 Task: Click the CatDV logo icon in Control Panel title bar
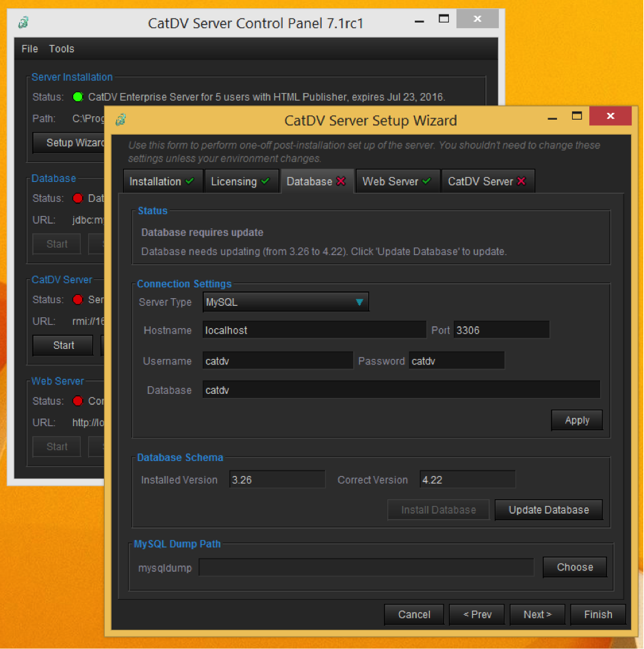[23, 23]
